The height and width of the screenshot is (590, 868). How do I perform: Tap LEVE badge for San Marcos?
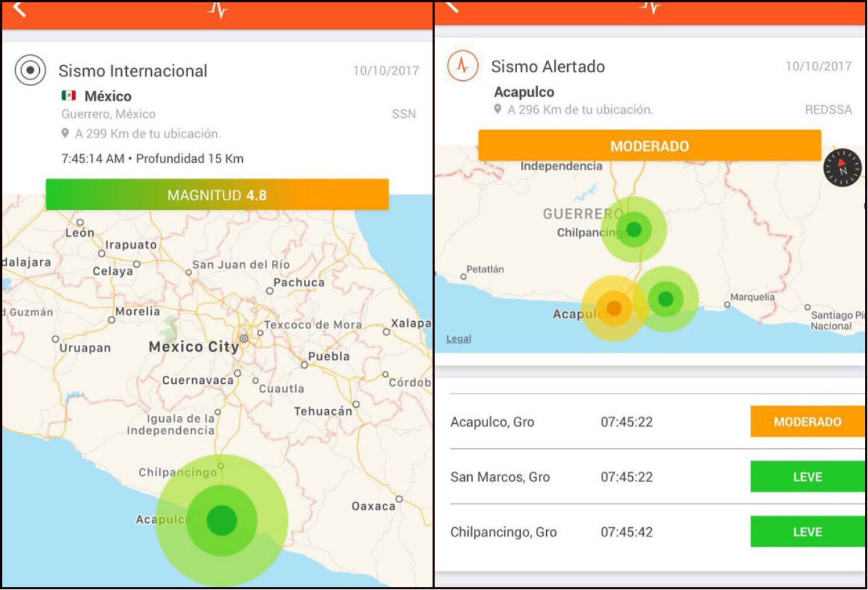[807, 476]
